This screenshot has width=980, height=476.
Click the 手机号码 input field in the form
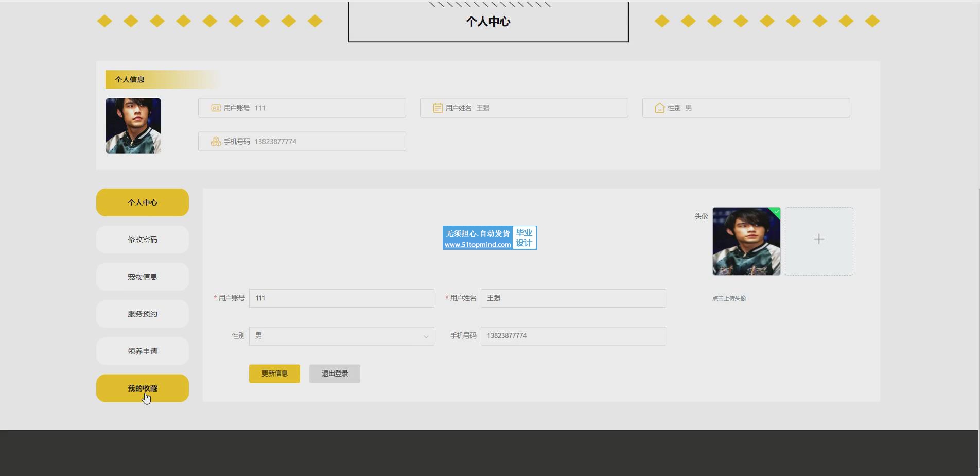[573, 336]
